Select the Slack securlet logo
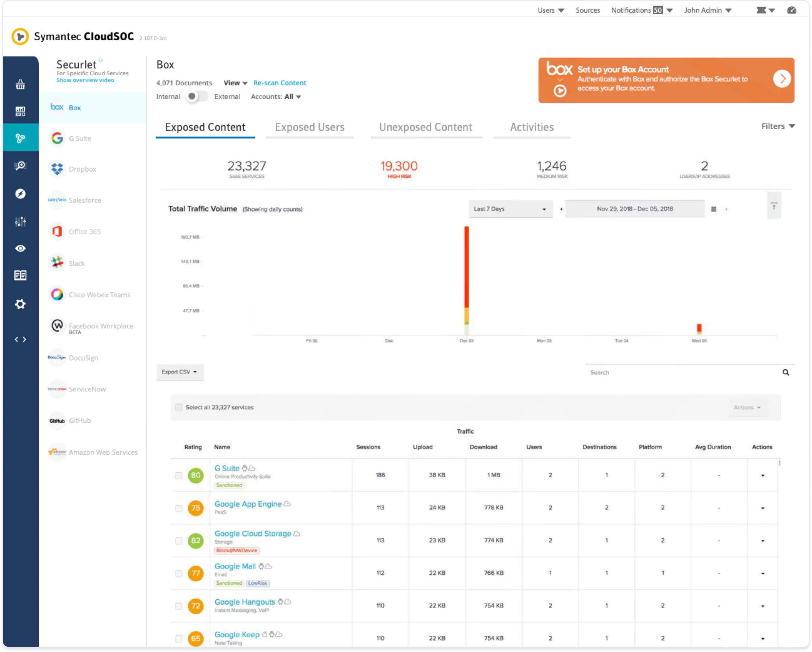 point(57,262)
